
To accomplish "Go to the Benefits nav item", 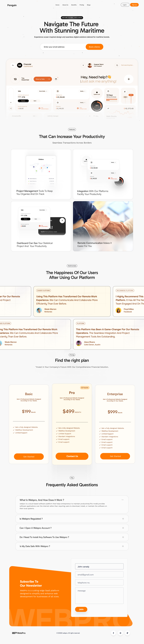I will [74, 5].
